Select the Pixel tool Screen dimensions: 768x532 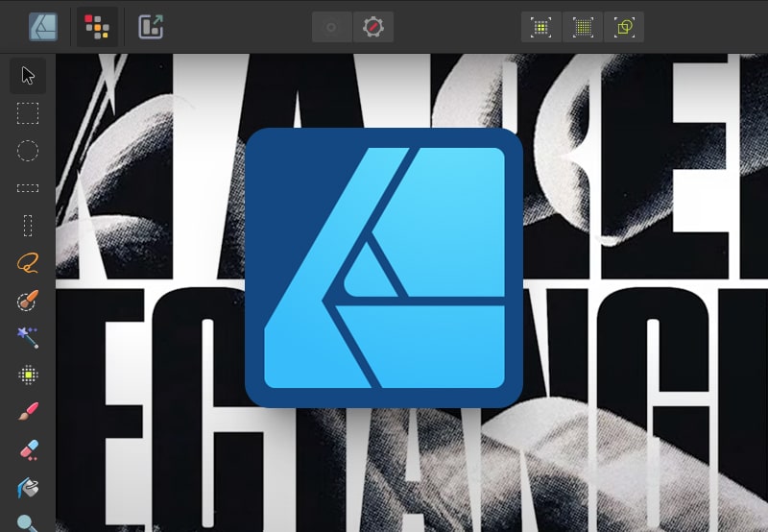click(28, 375)
